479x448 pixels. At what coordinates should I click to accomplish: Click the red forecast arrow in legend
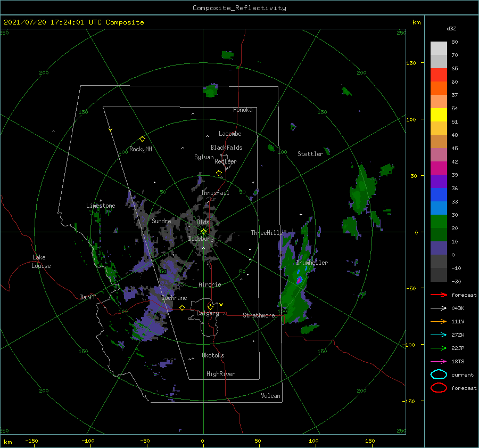439,295
